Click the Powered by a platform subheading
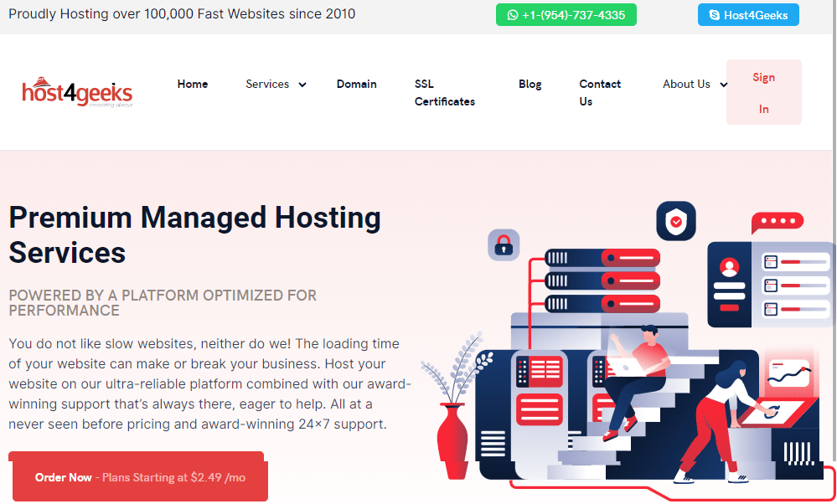Screen dimensions: 837x504 pyautogui.click(x=163, y=302)
